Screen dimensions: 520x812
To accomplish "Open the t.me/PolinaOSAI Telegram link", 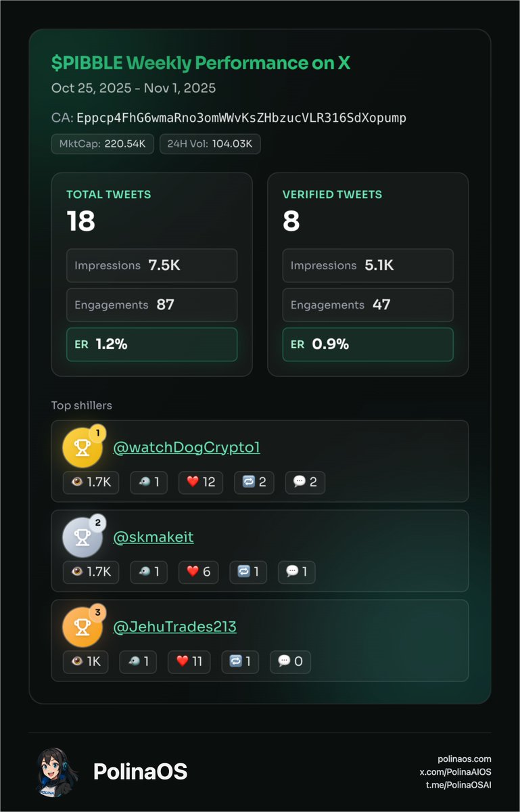I will [456, 785].
